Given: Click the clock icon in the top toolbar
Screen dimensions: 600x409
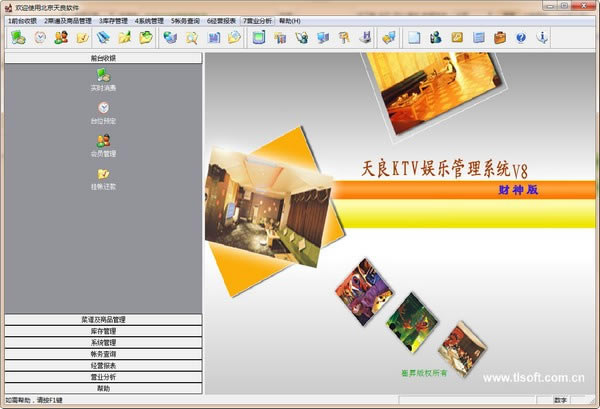Looking at the screenshot, I should (x=40, y=37).
